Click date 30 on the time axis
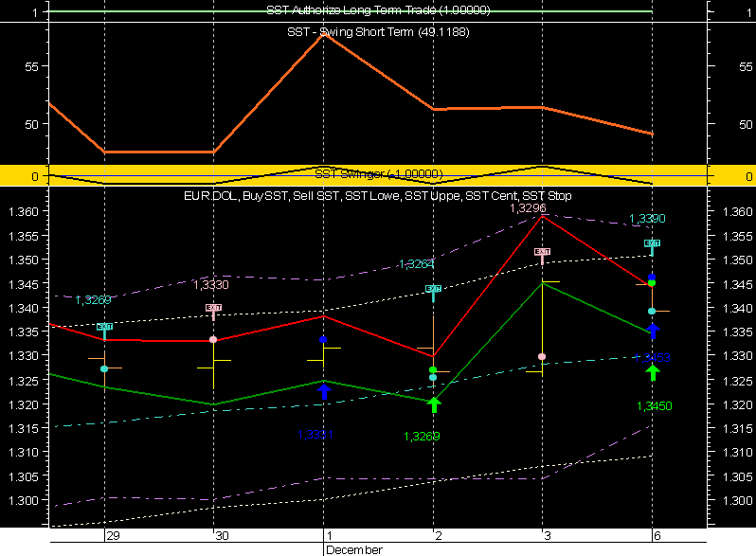This screenshot has height=556, width=756. pyautogui.click(x=222, y=536)
